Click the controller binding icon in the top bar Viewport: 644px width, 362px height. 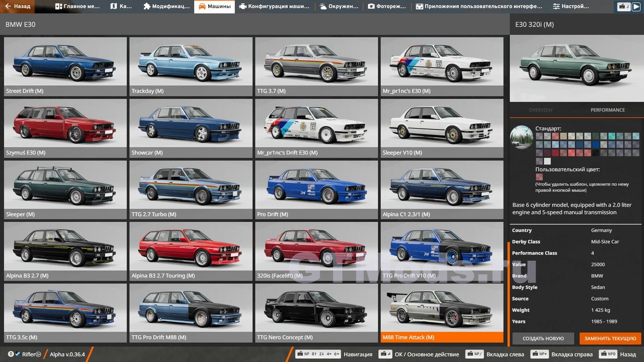click(x=625, y=7)
